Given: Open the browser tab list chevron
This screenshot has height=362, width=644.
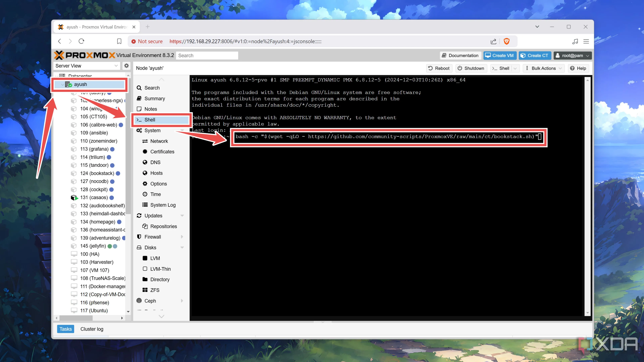Looking at the screenshot, I should pyautogui.click(x=537, y=27).
